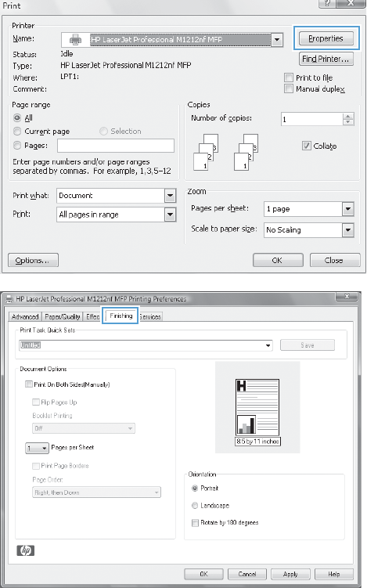Image resolution: width=367 pixels, height=588 pixels.
Task: Increase number of copies with spinner
Action: 348,116
